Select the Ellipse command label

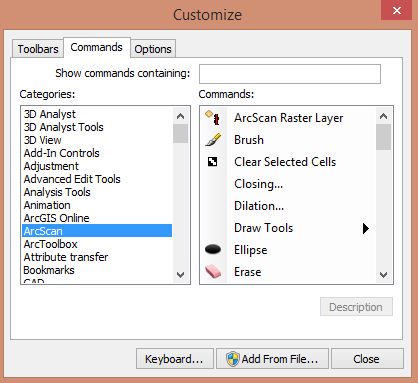point(251,250)
